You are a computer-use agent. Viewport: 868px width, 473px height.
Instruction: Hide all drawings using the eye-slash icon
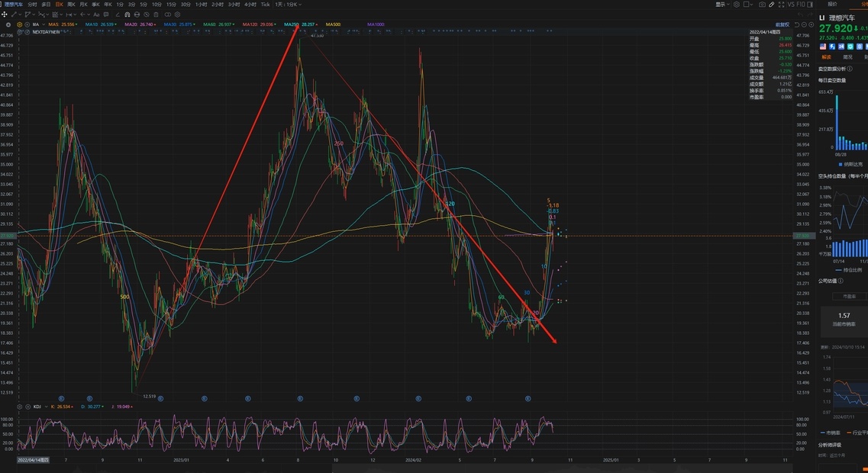[x=147, y=14]
